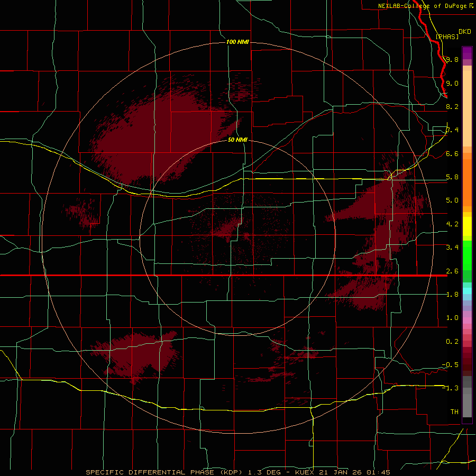Click the 1.0 legend value

(452, 318)
